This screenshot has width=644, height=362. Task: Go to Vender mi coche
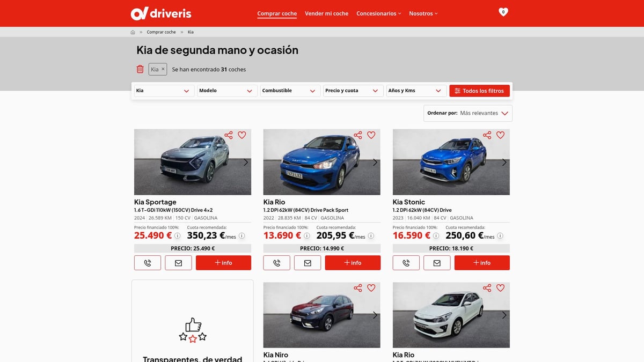tap(326, 13)
